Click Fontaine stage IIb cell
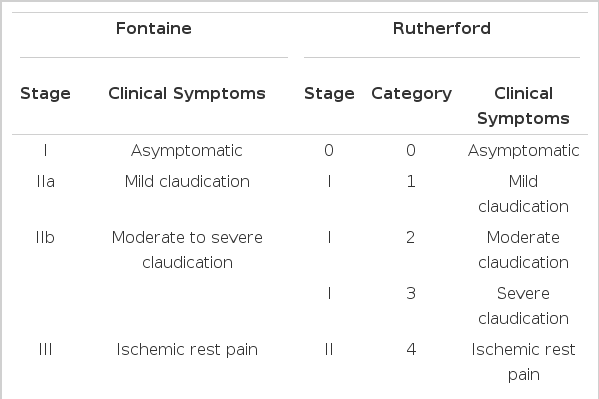The height and width of the screenshot is (399, 599). 45,238
